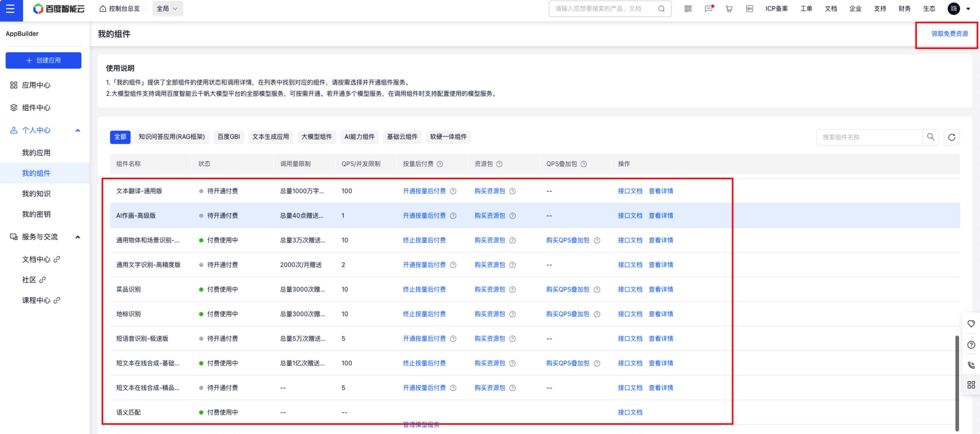
Task: Click help icon next to 按量后付费 header
Action: 440,164
